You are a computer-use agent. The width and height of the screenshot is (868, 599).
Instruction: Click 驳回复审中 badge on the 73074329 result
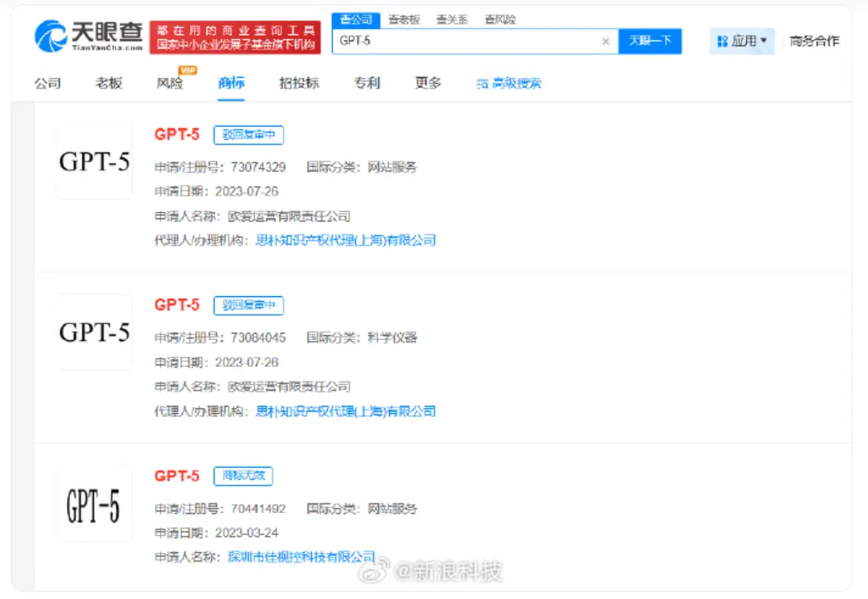[248, 135]
